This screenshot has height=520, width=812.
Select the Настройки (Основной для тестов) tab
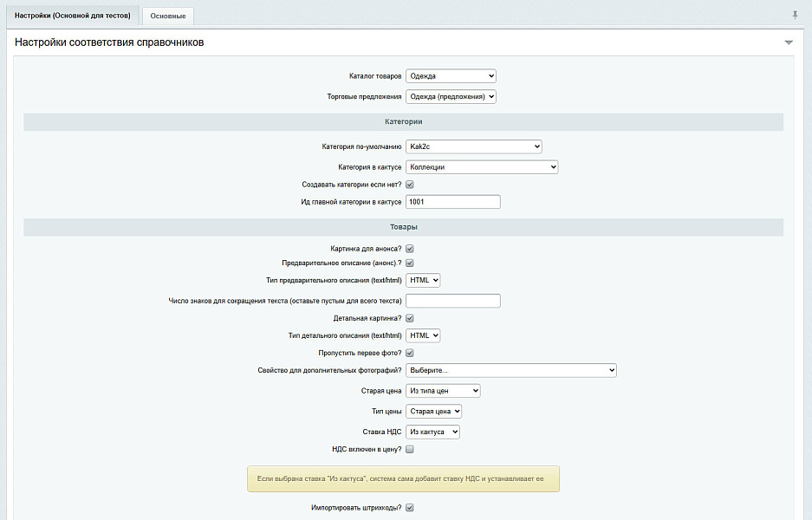(72, 16)
